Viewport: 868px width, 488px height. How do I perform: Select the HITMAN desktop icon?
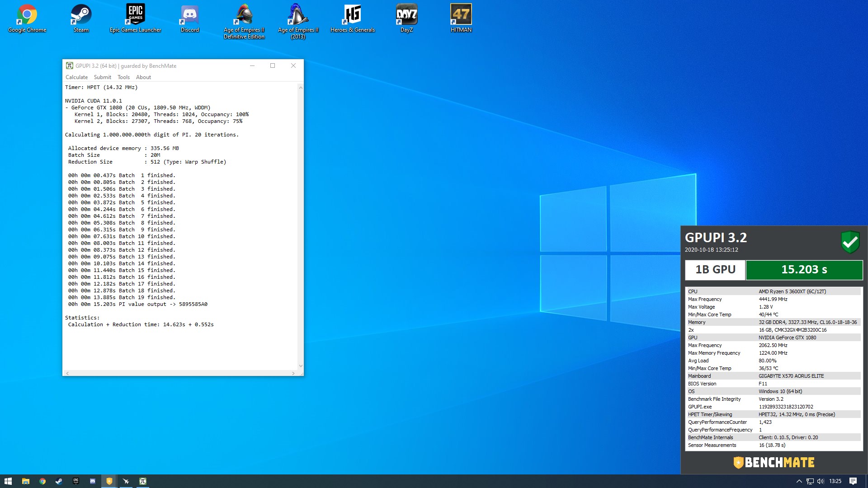tap(461, 19)
